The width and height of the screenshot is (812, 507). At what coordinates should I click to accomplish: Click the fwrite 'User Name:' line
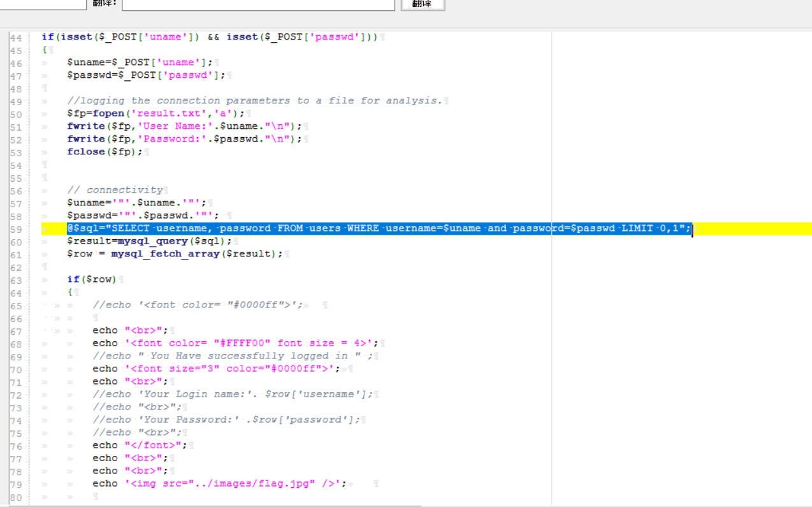184,126
